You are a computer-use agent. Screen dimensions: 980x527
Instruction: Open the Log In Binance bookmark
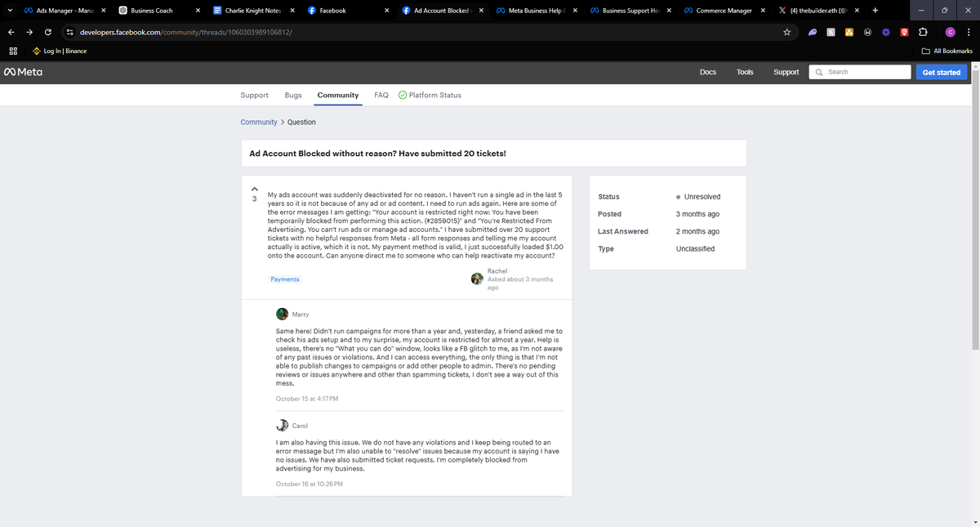pos(60,51)
